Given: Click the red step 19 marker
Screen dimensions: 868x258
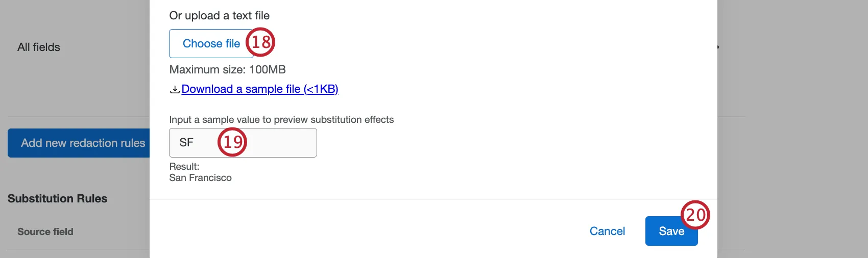Looking at the screenshot, I should point(232,142).
